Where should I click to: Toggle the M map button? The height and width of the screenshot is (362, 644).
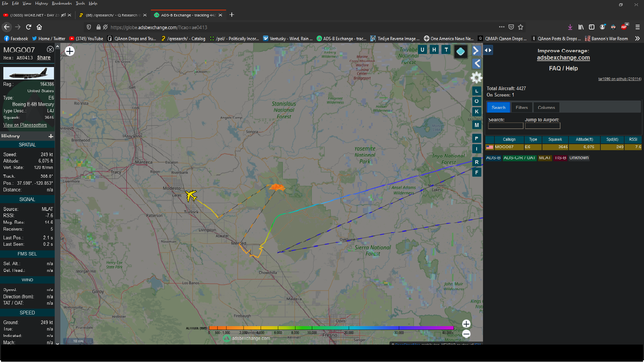point(477,125)
